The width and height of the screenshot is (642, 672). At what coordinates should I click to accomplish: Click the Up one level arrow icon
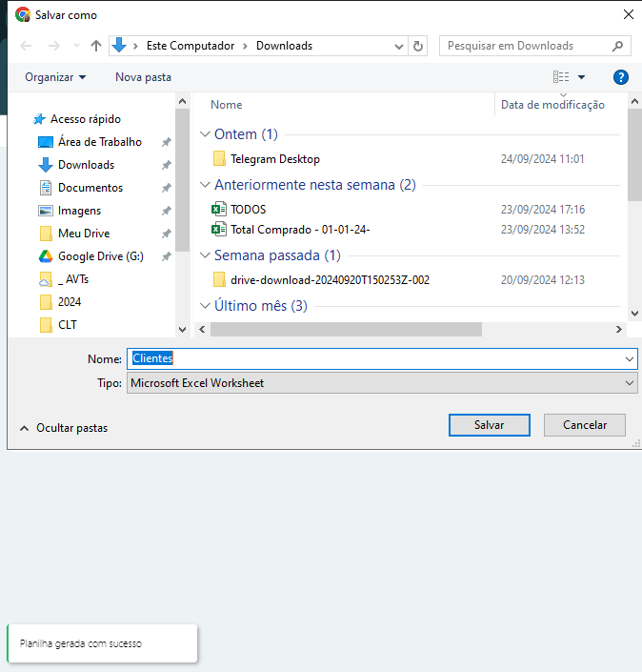pos(96,46)
